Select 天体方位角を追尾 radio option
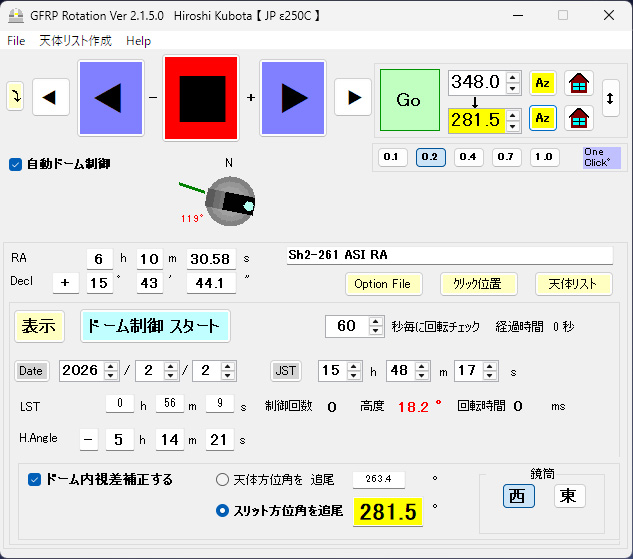Viewport: 633px width, 559px height. pyautogui.click(x=223, y=479)
